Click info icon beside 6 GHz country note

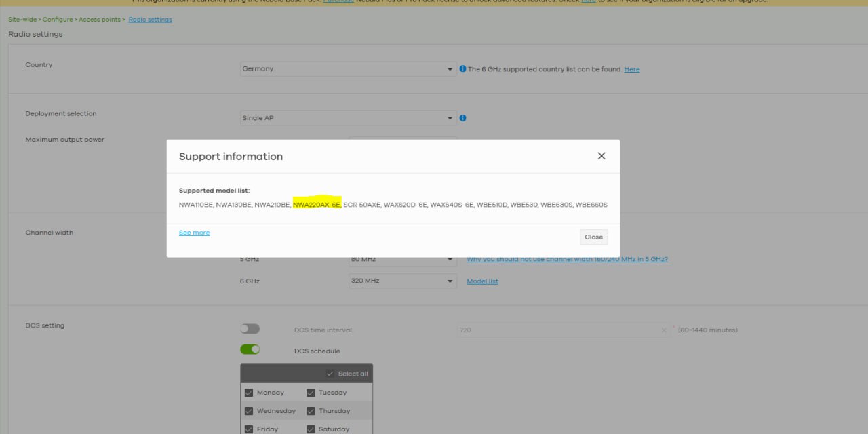(x=462, y=69)
